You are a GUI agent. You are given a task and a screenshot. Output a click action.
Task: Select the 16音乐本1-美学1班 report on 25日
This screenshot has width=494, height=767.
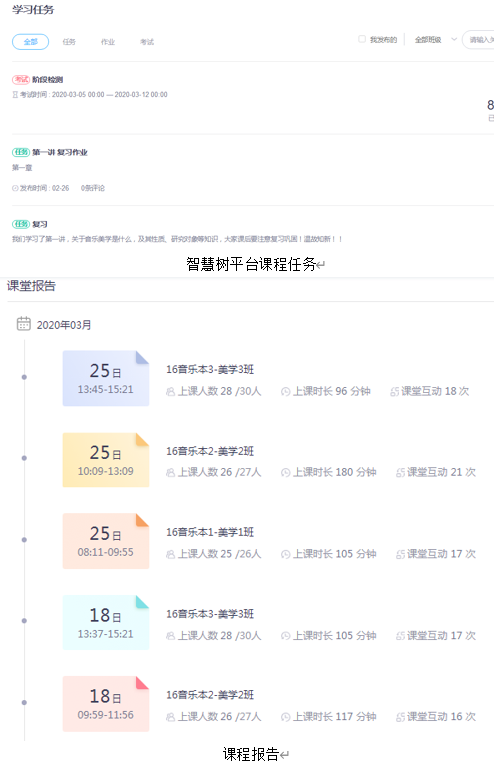(210, 532)
